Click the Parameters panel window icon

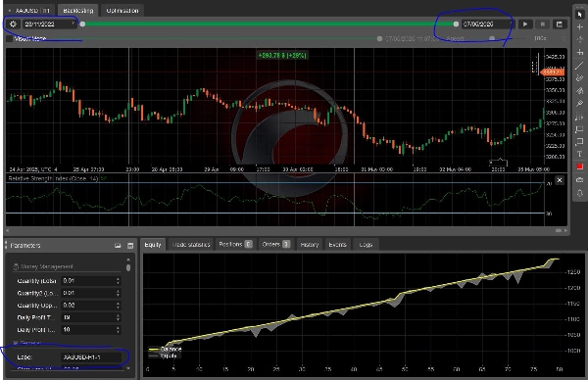click(130, 246)
